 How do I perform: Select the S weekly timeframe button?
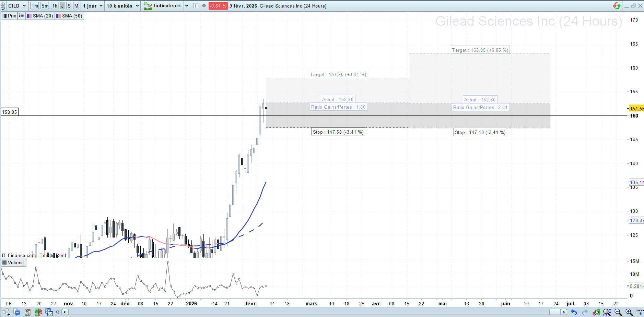point(69,6)
